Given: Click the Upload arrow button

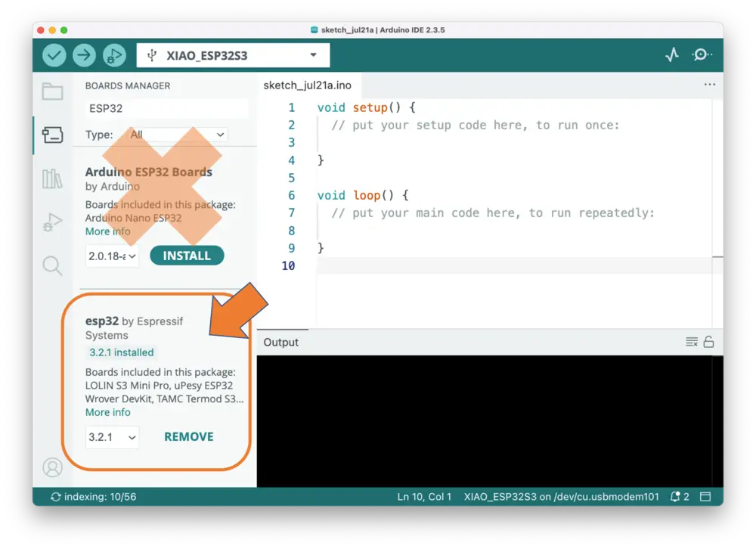Looking at the screenshot, I should (84, 55).
